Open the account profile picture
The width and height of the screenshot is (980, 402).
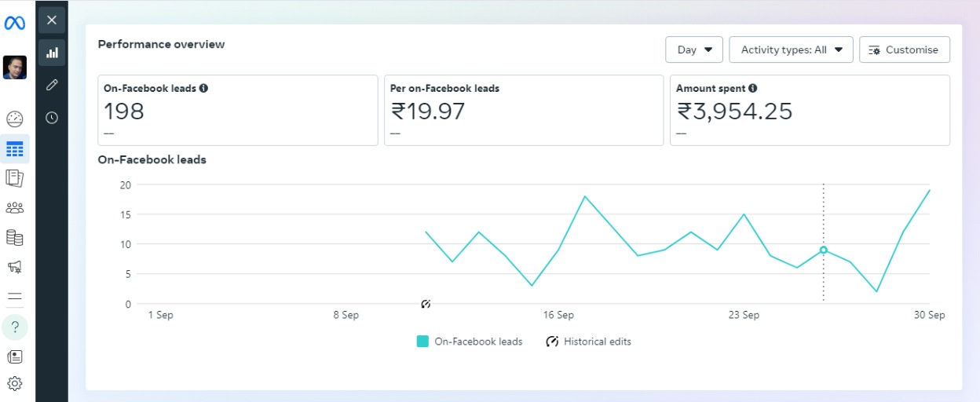tap(15, 68)
